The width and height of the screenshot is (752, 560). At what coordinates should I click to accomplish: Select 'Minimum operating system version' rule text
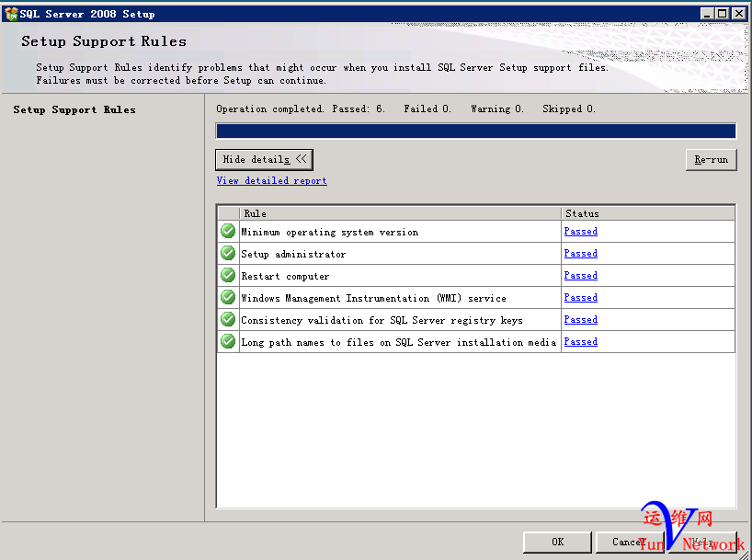point(329,233)
